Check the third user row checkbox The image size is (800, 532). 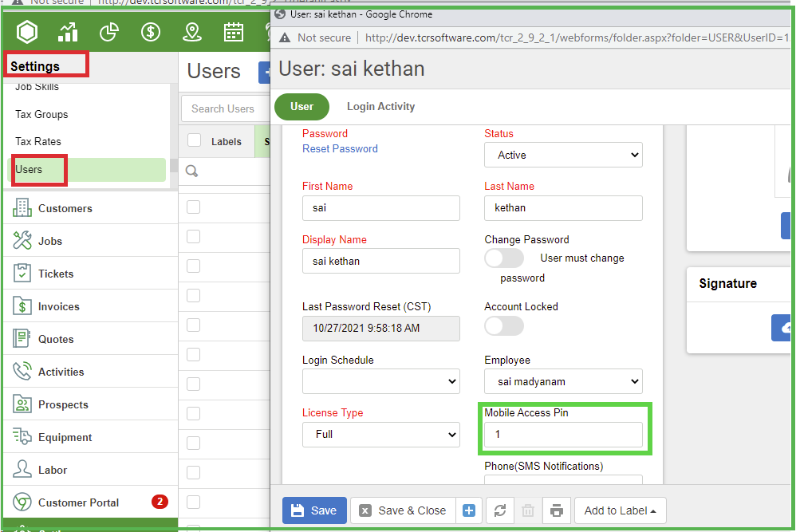coord(193,266)
